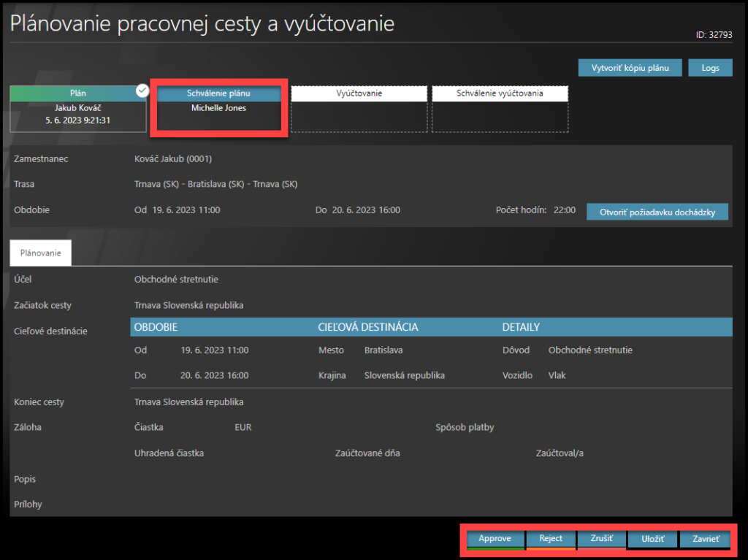Create a copy via Vytvoriť kópiu plánu
The height and width of the screenshot is (560, 748).
pyautogui.click(x=630, y=68)
